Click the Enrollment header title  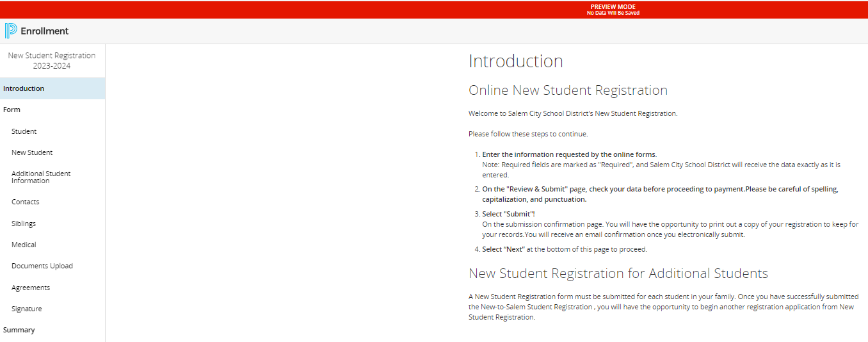[x=44, y=31]
